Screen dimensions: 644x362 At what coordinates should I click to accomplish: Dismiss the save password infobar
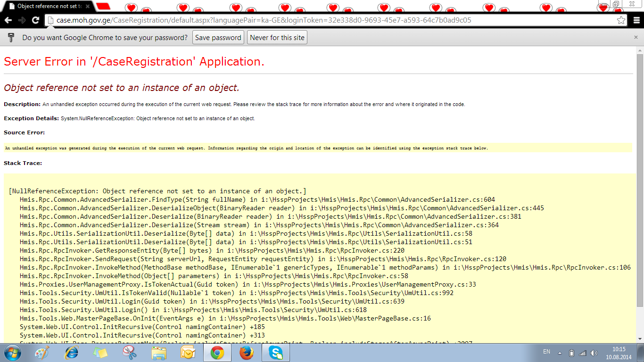click(x=636, y=37)
